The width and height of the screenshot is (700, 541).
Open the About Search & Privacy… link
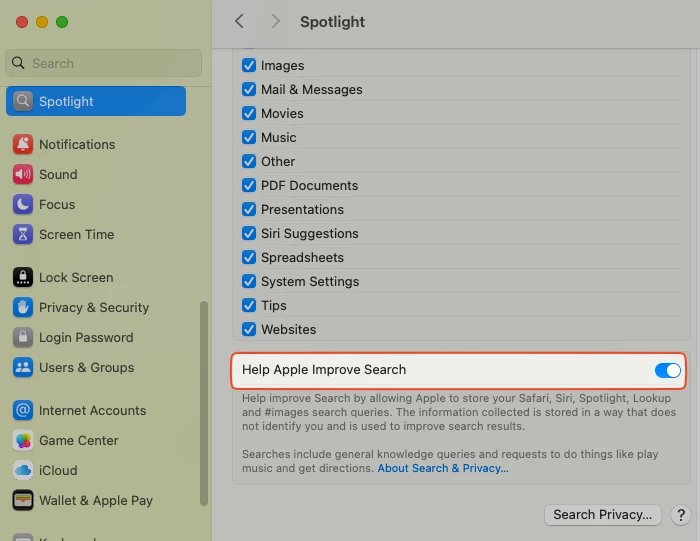click(443, 468)
